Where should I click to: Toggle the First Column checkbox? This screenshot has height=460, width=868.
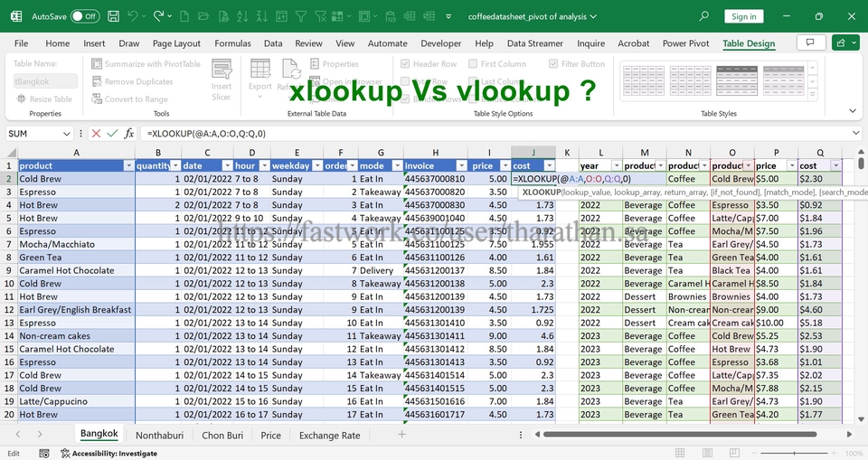474,64
